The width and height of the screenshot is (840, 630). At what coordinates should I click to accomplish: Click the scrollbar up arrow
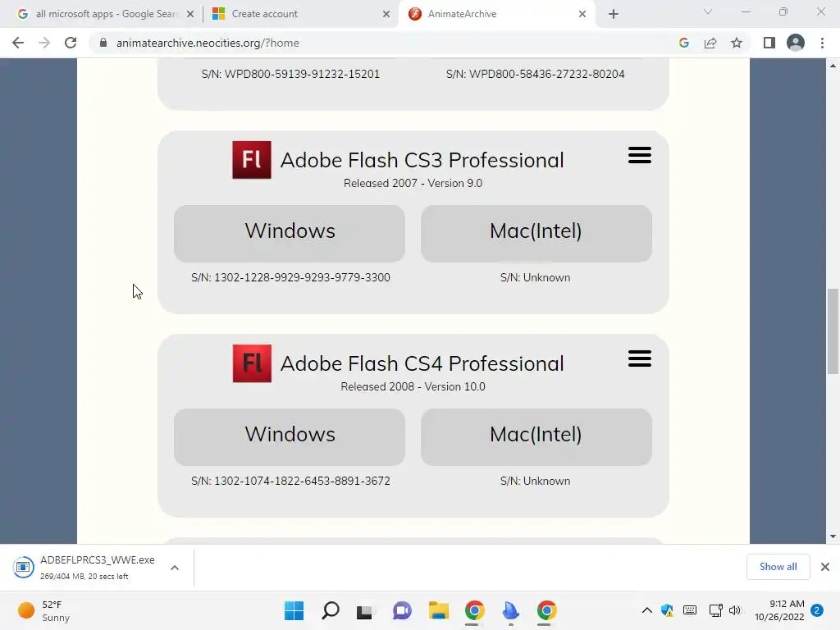click(x=833, y=66)
